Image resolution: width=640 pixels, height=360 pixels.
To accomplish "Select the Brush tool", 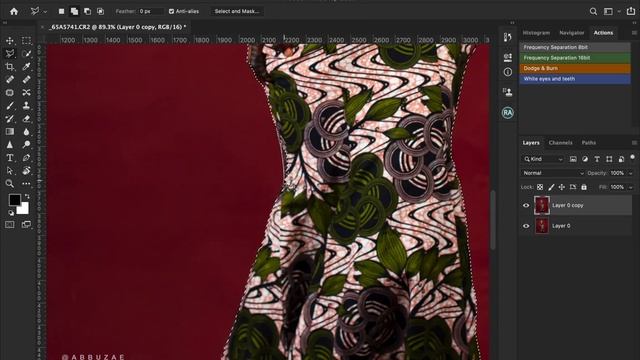I will click(10, 106).
